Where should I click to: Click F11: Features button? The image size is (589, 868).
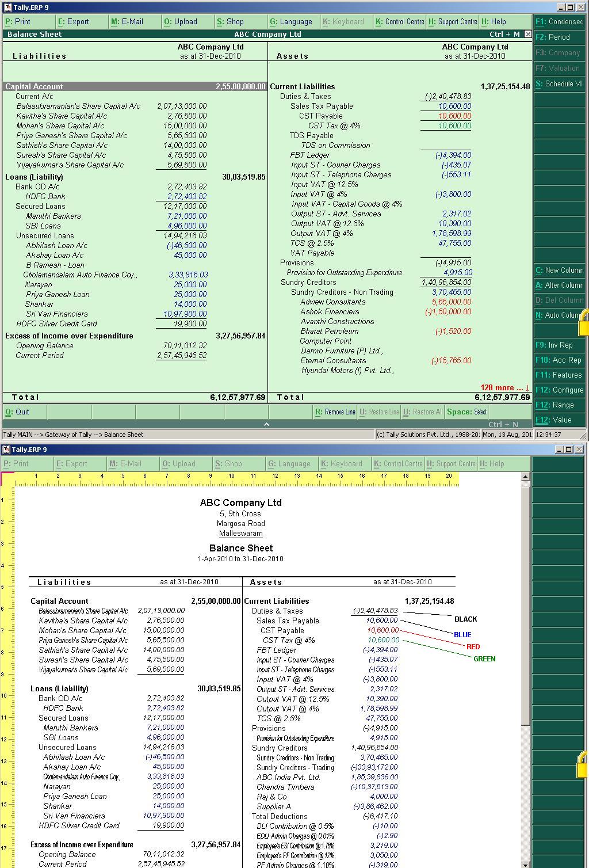(559, 375)
